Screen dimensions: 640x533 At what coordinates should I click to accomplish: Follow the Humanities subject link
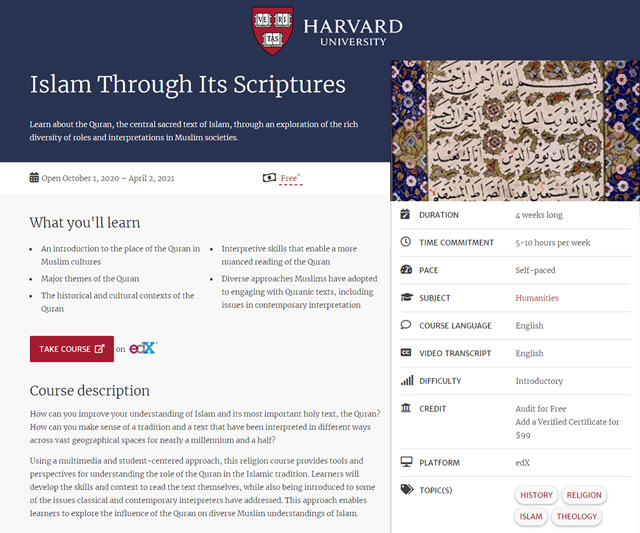pos(537,298)
